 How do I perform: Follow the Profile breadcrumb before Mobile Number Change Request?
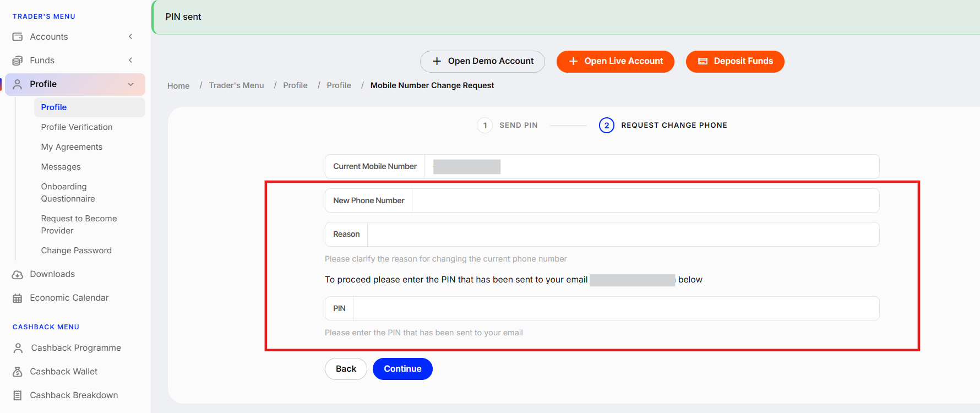coord(339,85)
